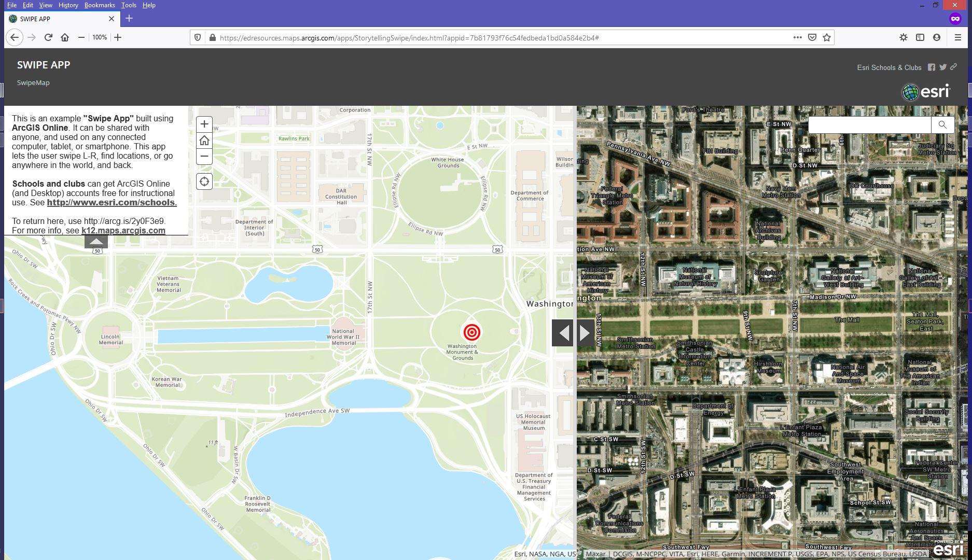
Task: Click the default map extent home icon
Action: tap(204, 140)
